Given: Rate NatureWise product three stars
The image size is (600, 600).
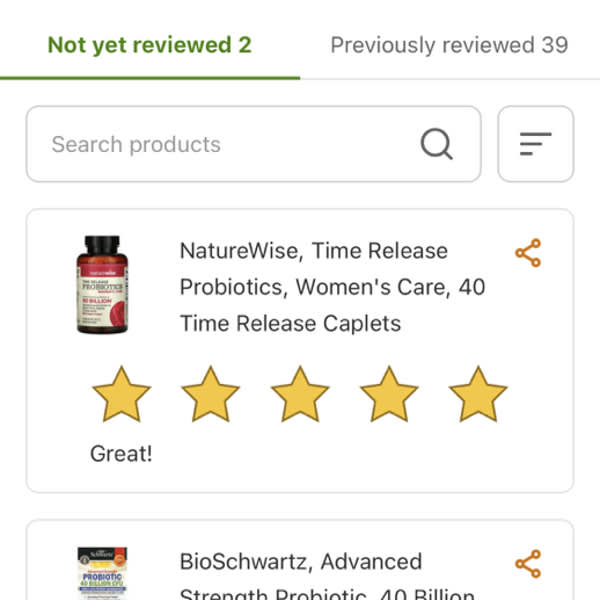Looking at the screenshot, I should pyautogui.click(x=300, y=394).
